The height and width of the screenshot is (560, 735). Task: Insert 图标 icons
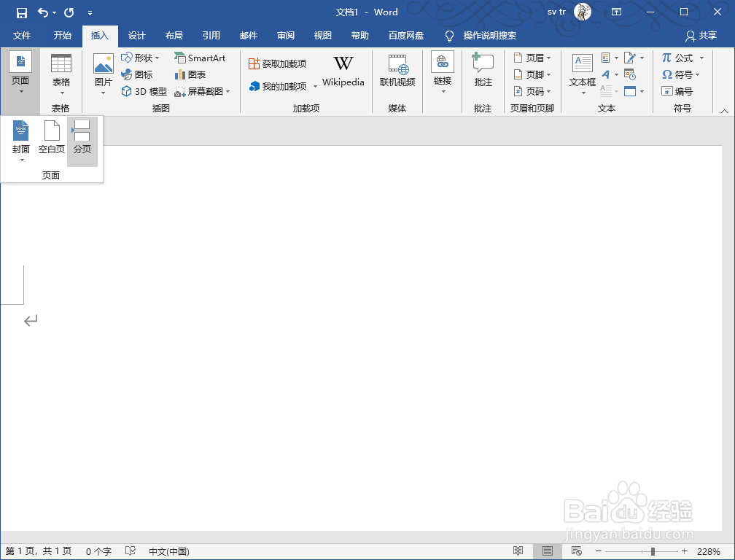[x=137, y=74]
